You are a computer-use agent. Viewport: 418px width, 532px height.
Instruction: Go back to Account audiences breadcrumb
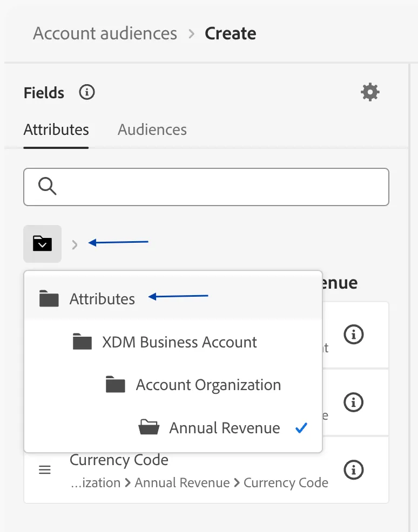pyautogui.click(x=105, y=33)
